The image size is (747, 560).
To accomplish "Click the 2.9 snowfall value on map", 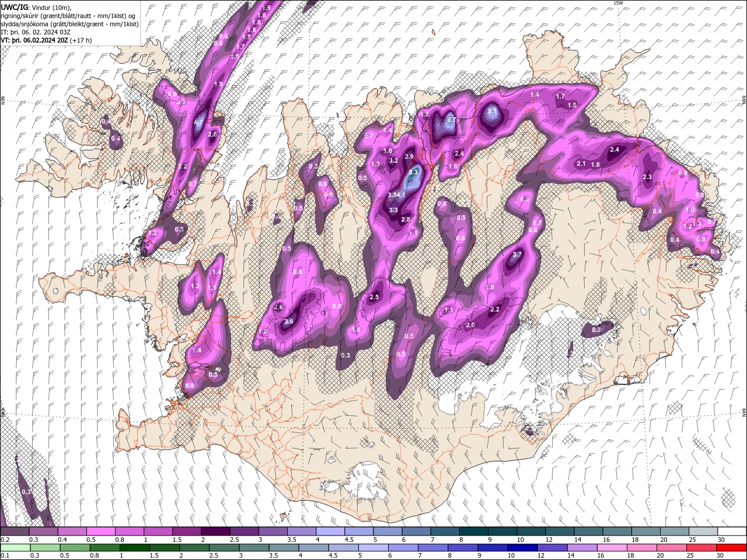I will pyautogui.click(x=409, y=156).
